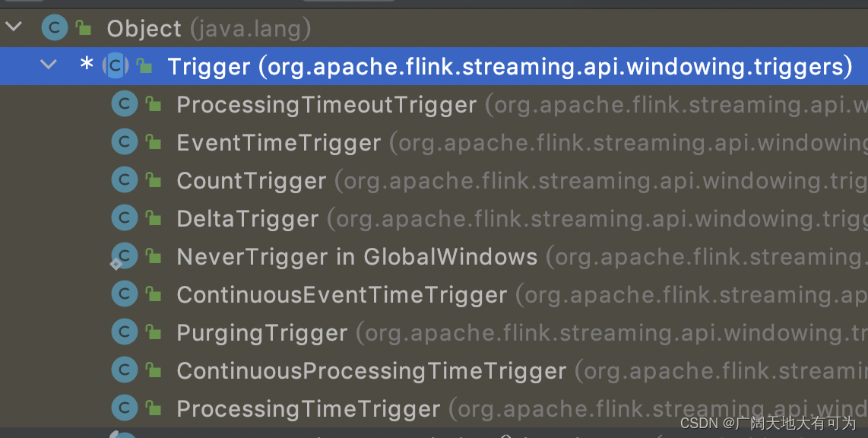Select the PurgingTrigger tree entry
This screenshot has height=438, width=868.
point(261,332)
